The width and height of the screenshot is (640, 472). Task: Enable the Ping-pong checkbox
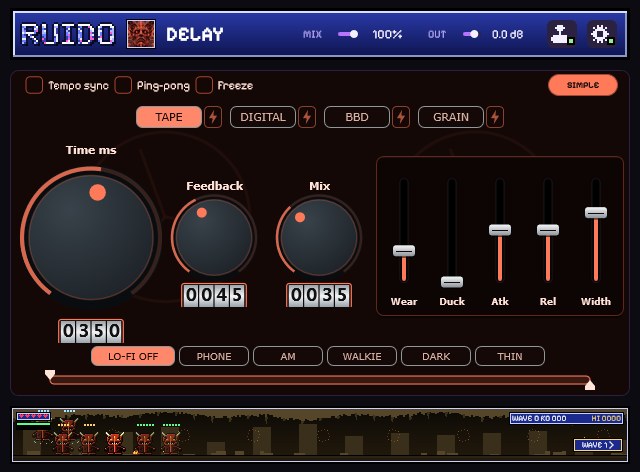coord(123,85)
